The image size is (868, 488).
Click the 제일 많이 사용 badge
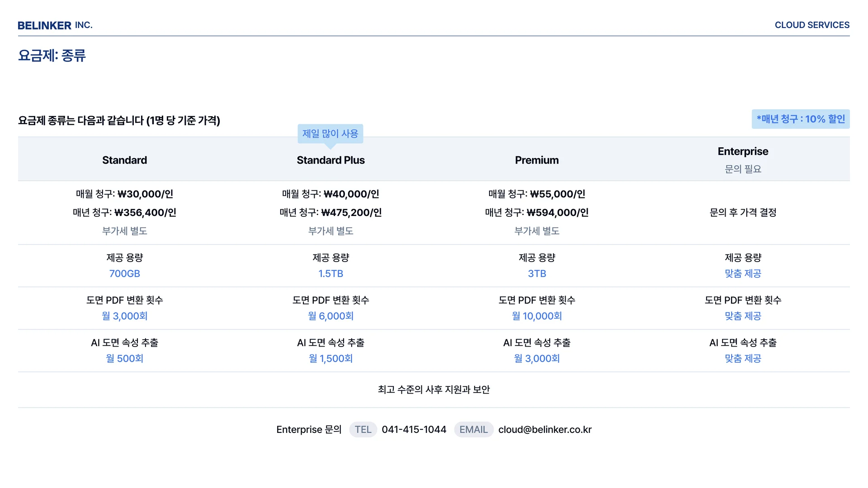[330, 134]
